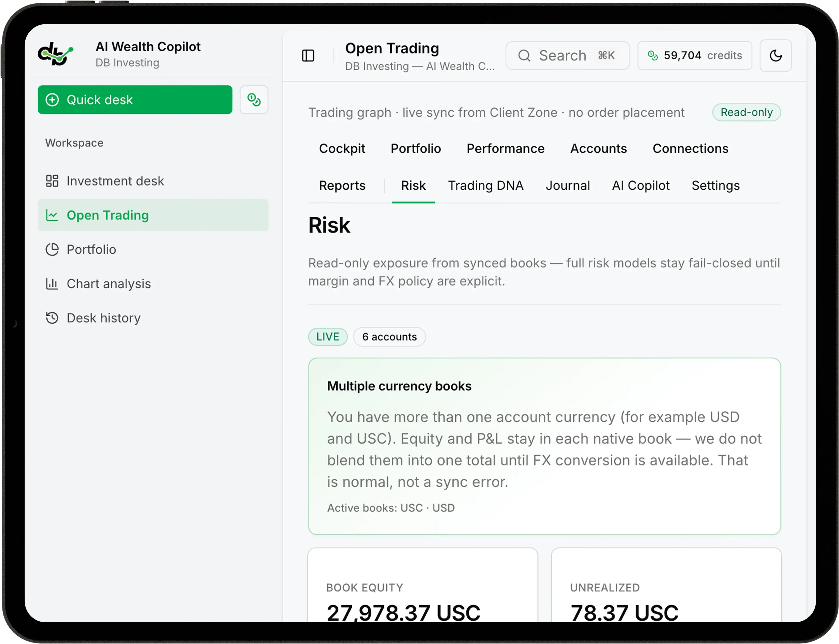Open Investment desk in sidebar
839x644 pixels.
click(x=153, y=181)
